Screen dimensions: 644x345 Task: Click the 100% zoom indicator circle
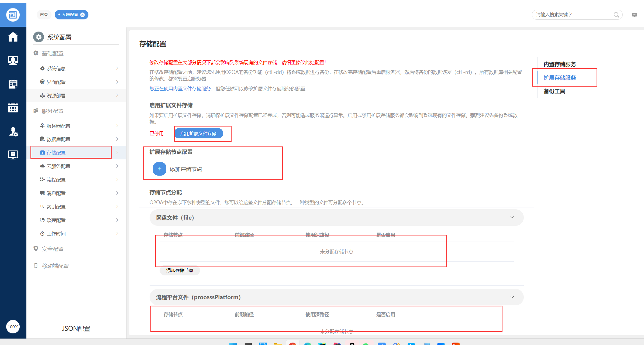pos(13,327)
